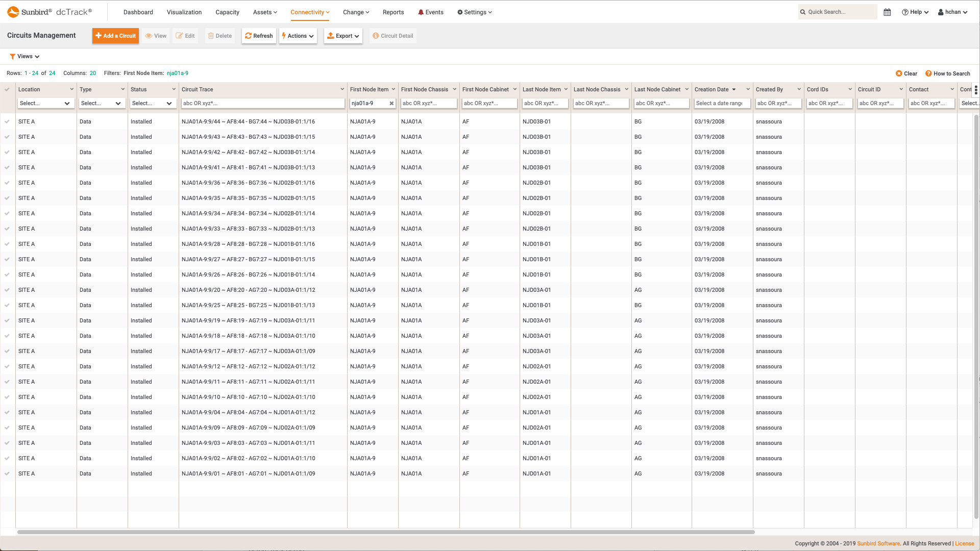
Task: Click the Sunbird dcTrack logo icon
Action: (x=13, y=11)
